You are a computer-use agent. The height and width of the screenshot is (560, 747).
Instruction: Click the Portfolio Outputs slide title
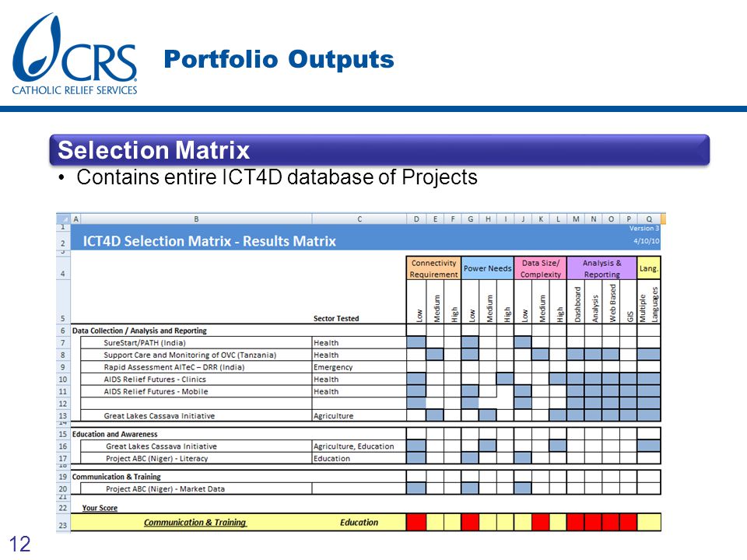click(279, 59)
